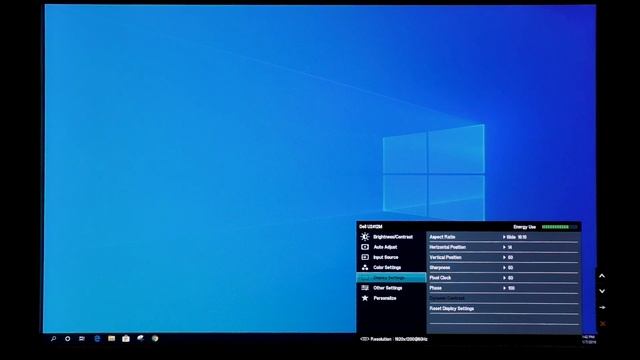
Task: Open Other Settings in the monitor menu
Action: [x=391, y=288]
